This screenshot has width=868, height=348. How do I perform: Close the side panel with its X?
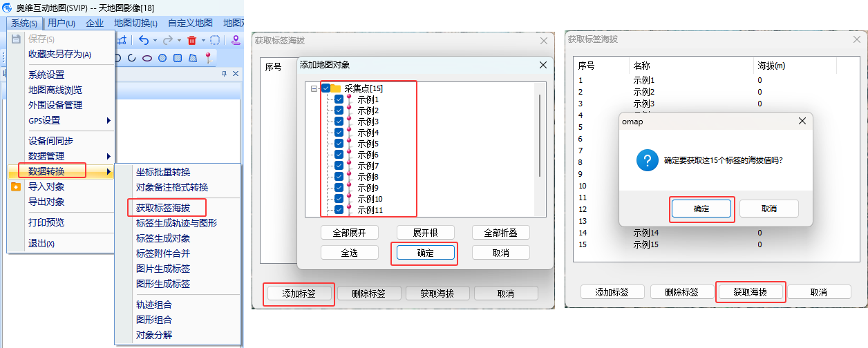coord(235,73)
